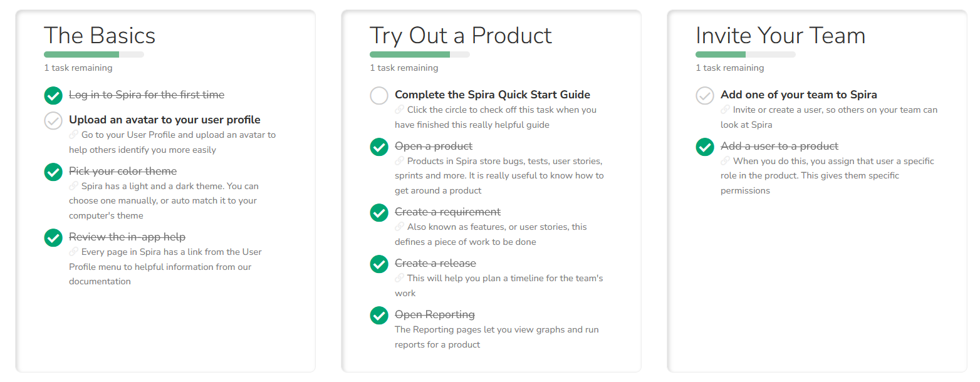Click the Try Out a Product card heading
Screen dimensions: 980x382
[x=461, y=35]
